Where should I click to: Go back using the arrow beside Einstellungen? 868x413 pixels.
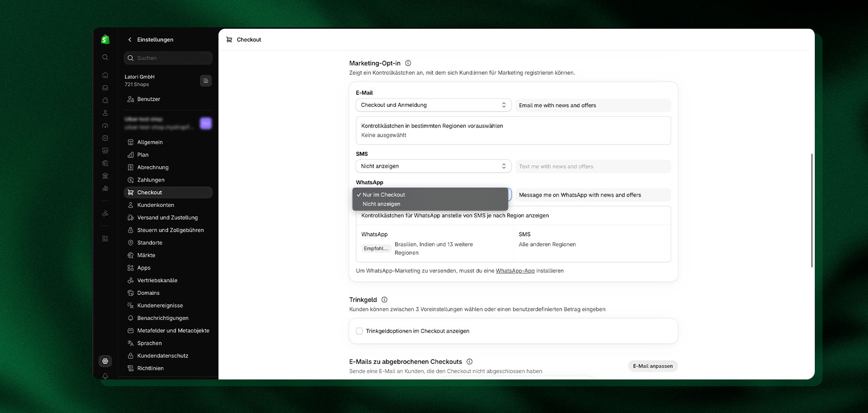pos(130,40)
